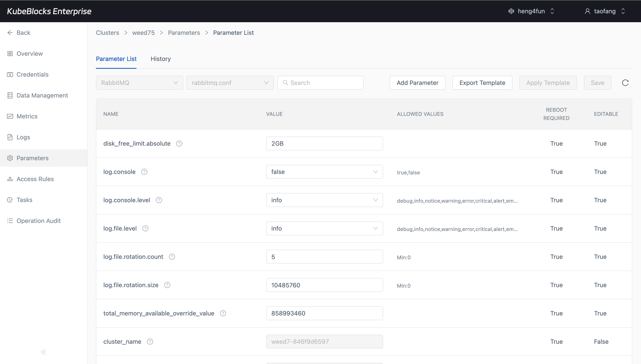Click inside the parameter Search field
This screenshot has height=364, width=641.
pos(320,83)
